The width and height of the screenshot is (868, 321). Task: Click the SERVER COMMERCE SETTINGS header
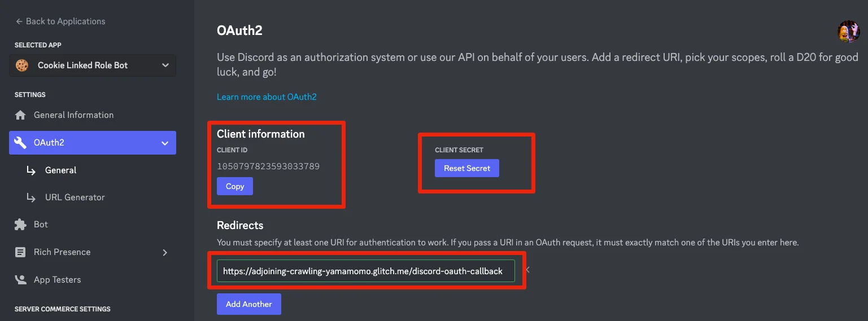63,309
